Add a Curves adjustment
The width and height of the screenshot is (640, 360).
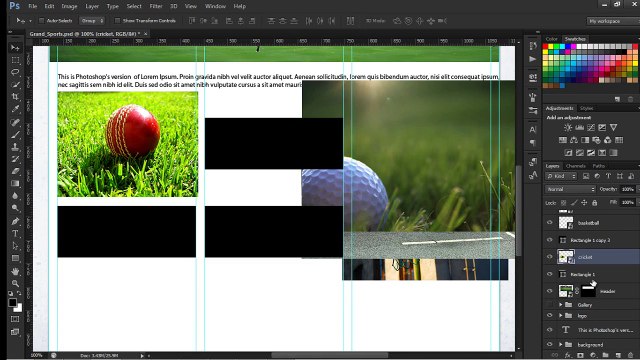[x=591, y=128]
